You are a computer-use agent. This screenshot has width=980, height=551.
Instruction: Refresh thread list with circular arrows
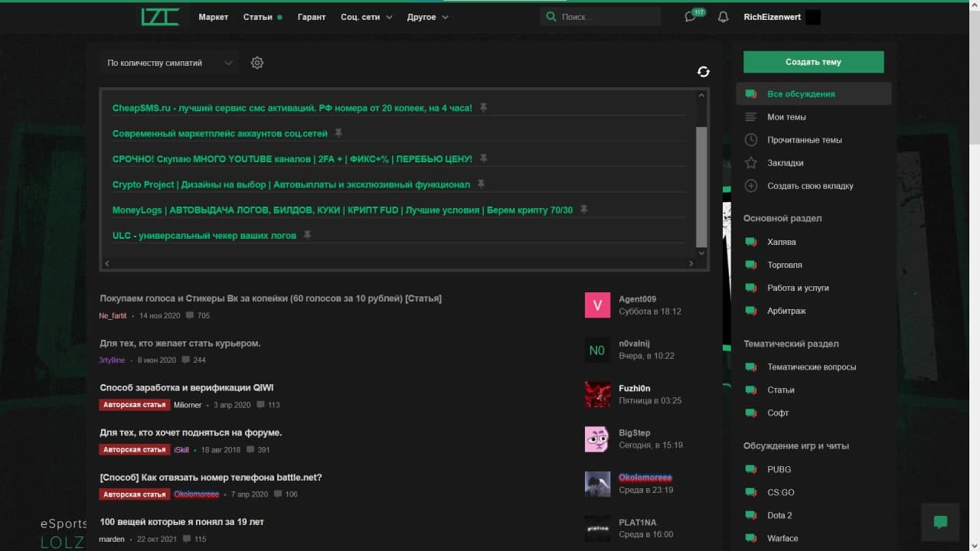point(704,71)
